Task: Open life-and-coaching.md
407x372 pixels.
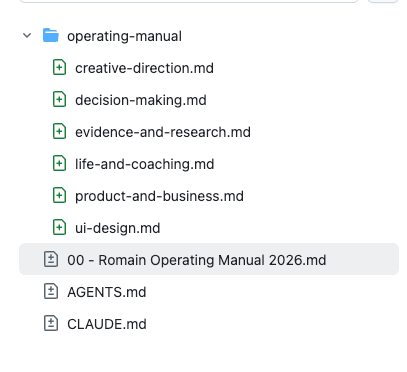Action: point(144,164)
